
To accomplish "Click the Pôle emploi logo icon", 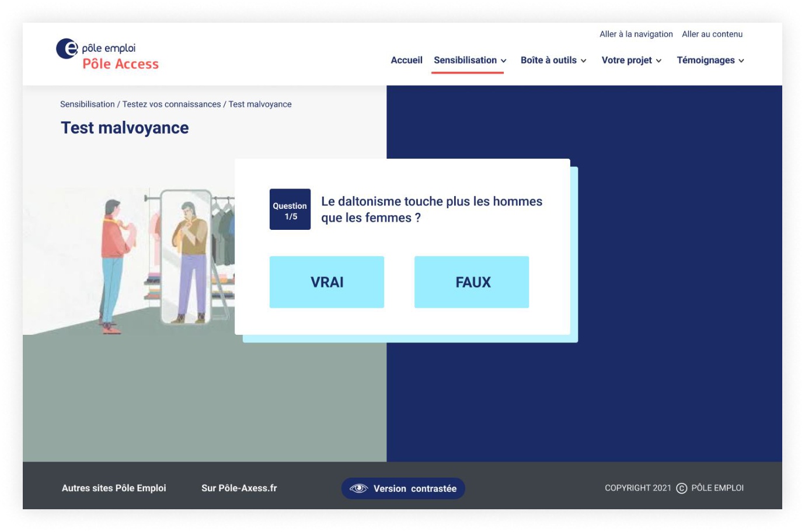I will (x=67, y=48).
